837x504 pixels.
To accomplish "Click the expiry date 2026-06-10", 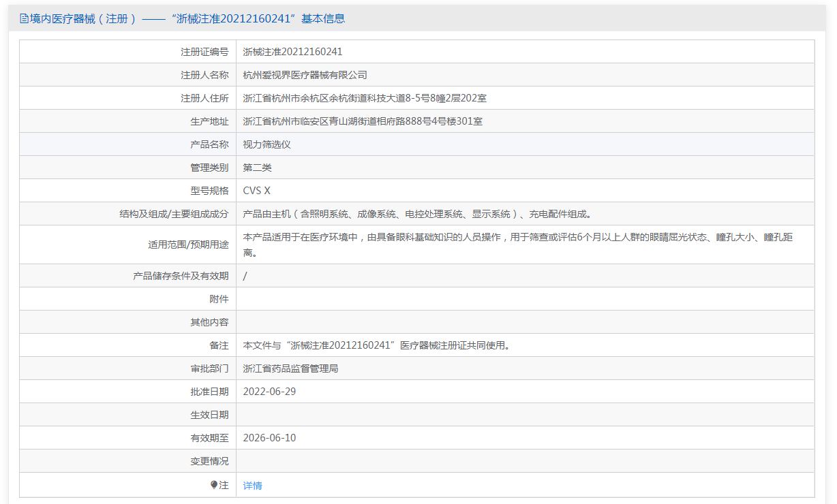I will (x=269, y=438).
